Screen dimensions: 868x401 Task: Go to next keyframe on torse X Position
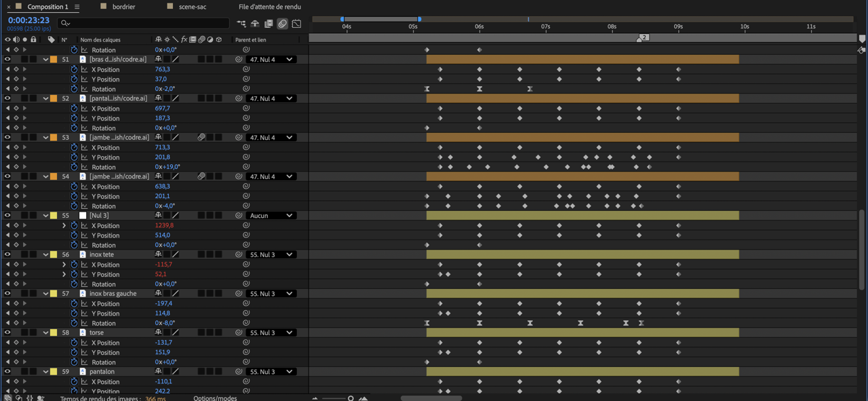(24, 343)
